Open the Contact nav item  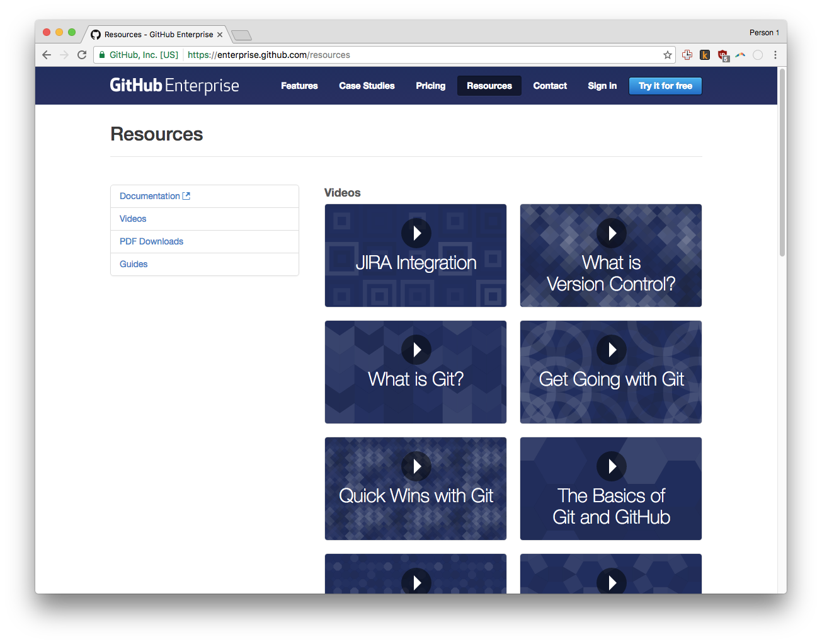click(550, 86)
